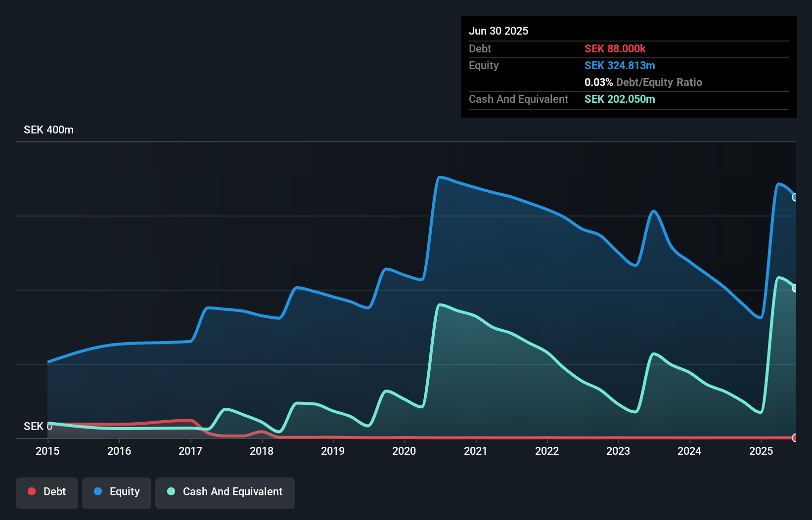Click the 2023 x-axis label

coord(618,451)
